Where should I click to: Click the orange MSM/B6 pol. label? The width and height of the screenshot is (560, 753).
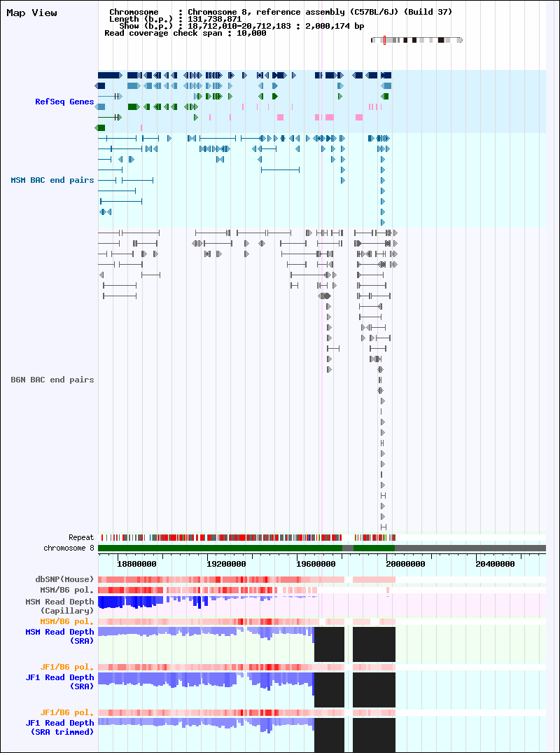(x=66, y=622)
